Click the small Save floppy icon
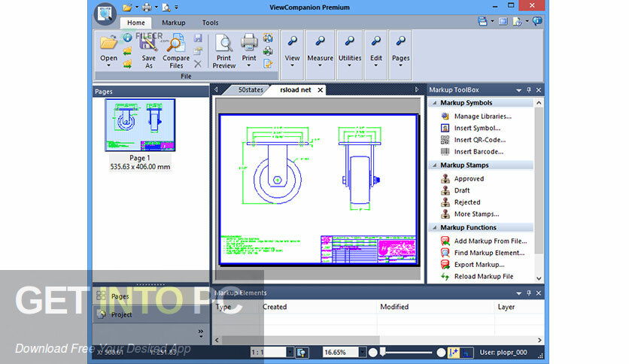The height and width of the screenshot is (364, 629). 198,38
